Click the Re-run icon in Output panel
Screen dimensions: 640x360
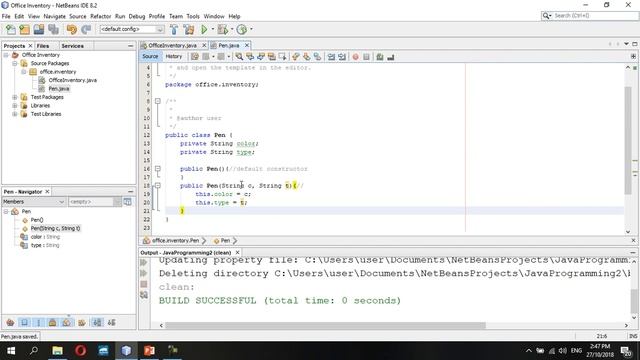[144, 262]
